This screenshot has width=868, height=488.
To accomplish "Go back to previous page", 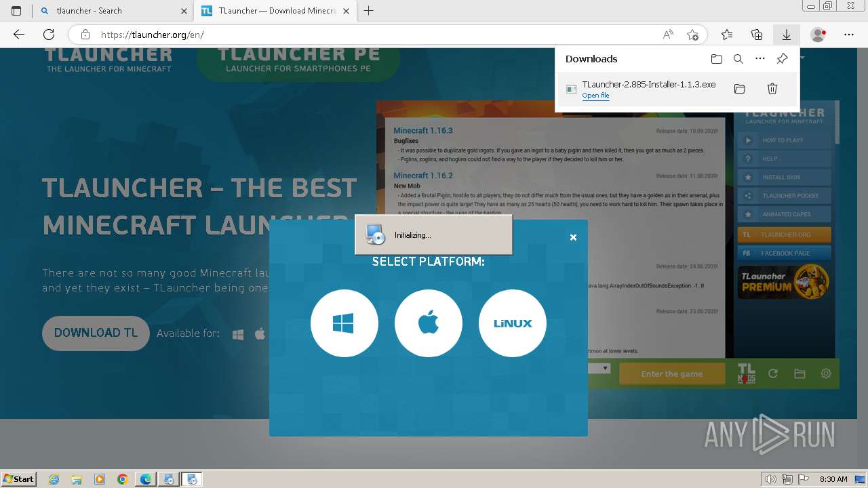I will 19,35.
